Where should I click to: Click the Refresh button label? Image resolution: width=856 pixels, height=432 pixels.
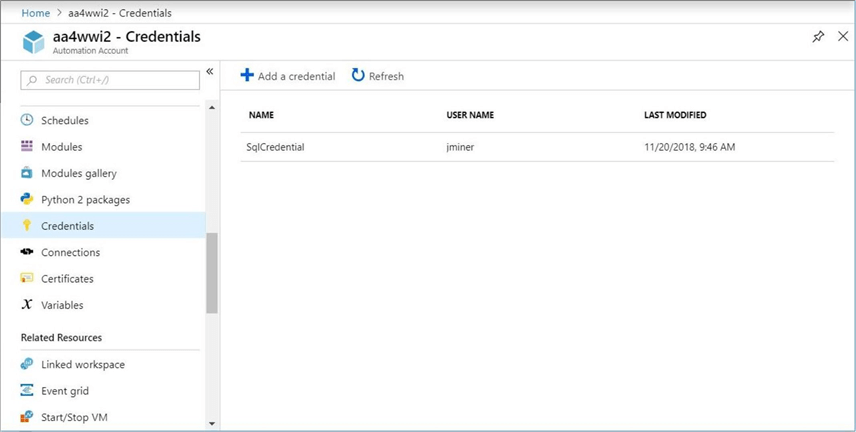click(x=387, y=76)
